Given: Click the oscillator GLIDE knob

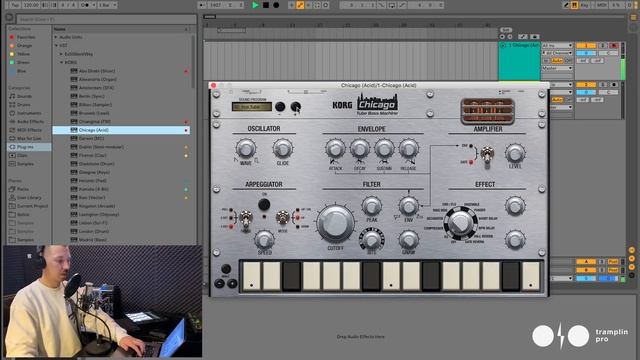Looking at the screenshot, I should 282,149.
